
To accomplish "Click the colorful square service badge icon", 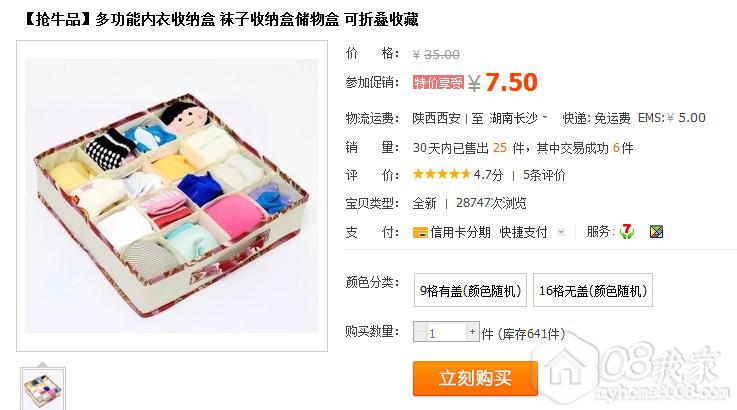I will point(656,231).
